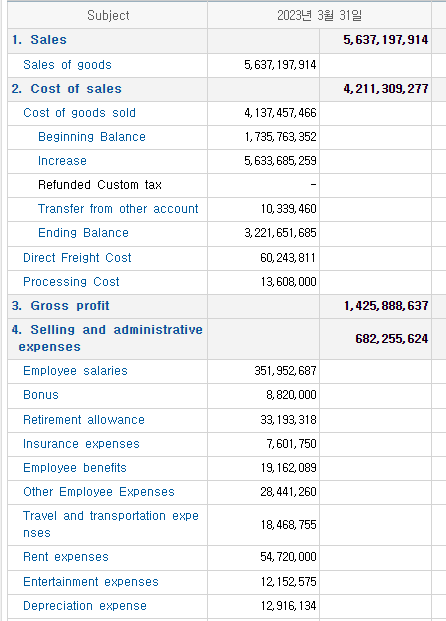Select value 12,152,575
The height and width of the screenshot is (621, 446).
[x=288, y=582]
